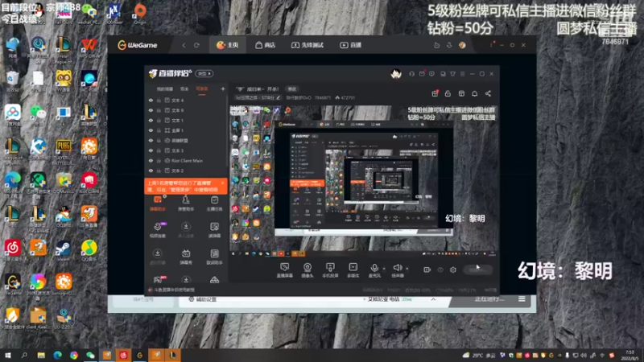Viewport: 644px width, 362px height.
Task: Open the 主播任务 tool
Action: (214, 204)
